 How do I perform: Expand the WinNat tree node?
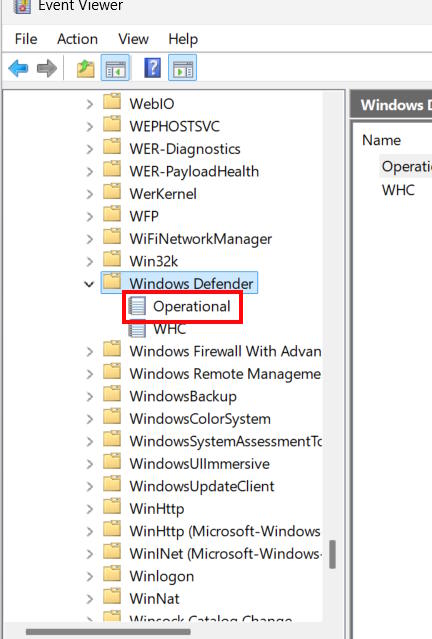coord(90,599)
